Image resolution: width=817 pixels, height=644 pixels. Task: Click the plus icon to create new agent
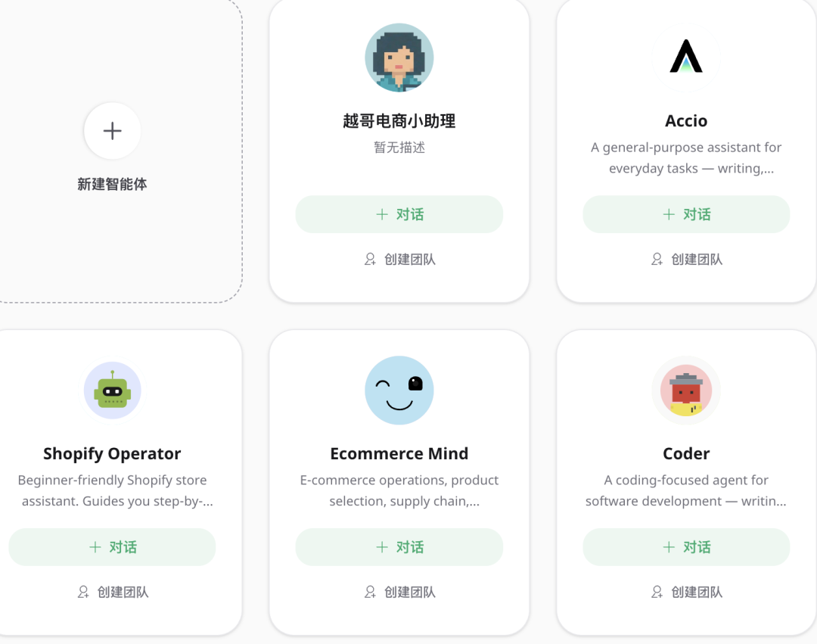pos(112,131)
